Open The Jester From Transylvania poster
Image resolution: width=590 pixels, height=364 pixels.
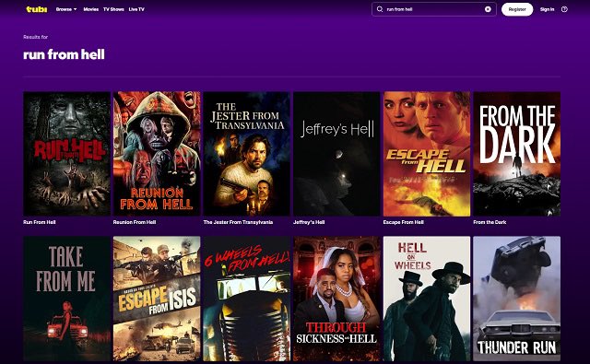pyautogui.click(x=246, y=154)
